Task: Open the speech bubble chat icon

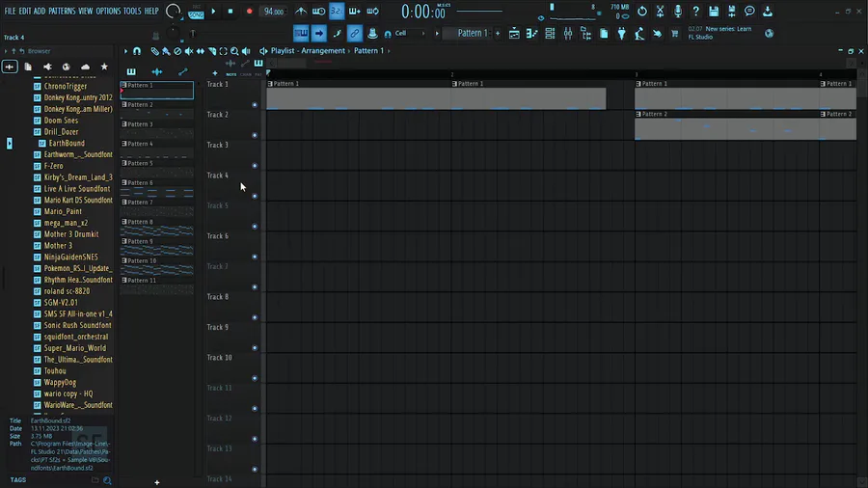Action: tap(749, 11)
